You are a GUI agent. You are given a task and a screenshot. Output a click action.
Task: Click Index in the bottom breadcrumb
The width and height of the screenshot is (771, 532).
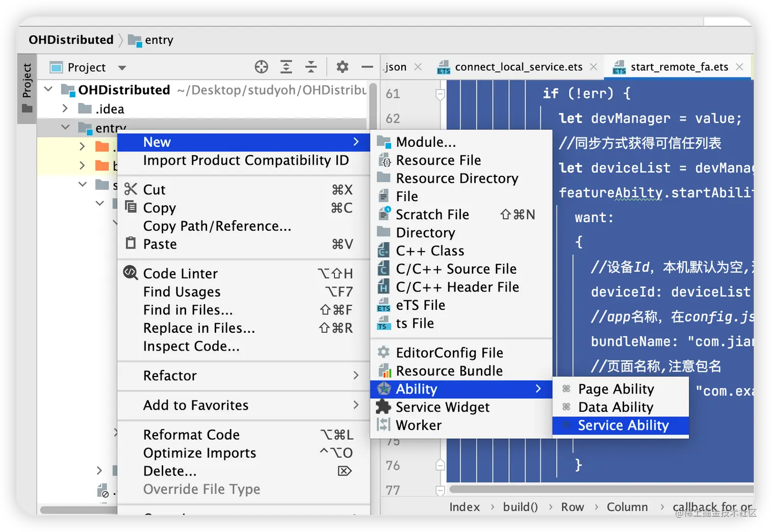[465, 507]
